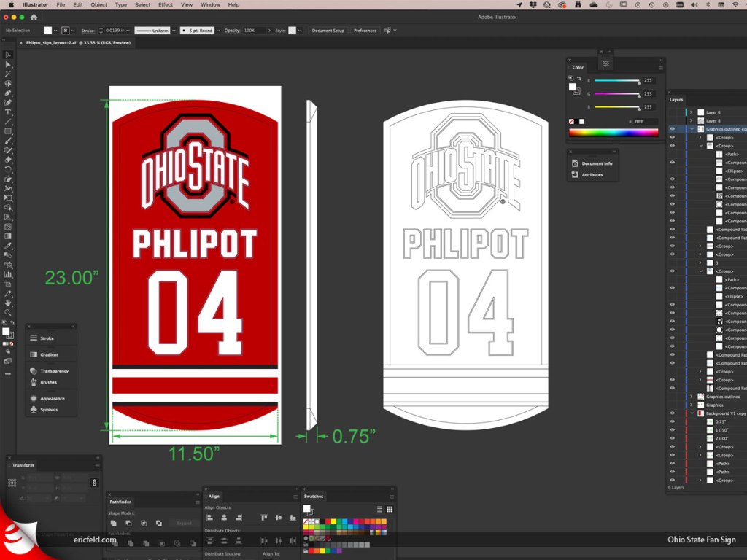Select the Type tool in the toolbar

point(8,112)
